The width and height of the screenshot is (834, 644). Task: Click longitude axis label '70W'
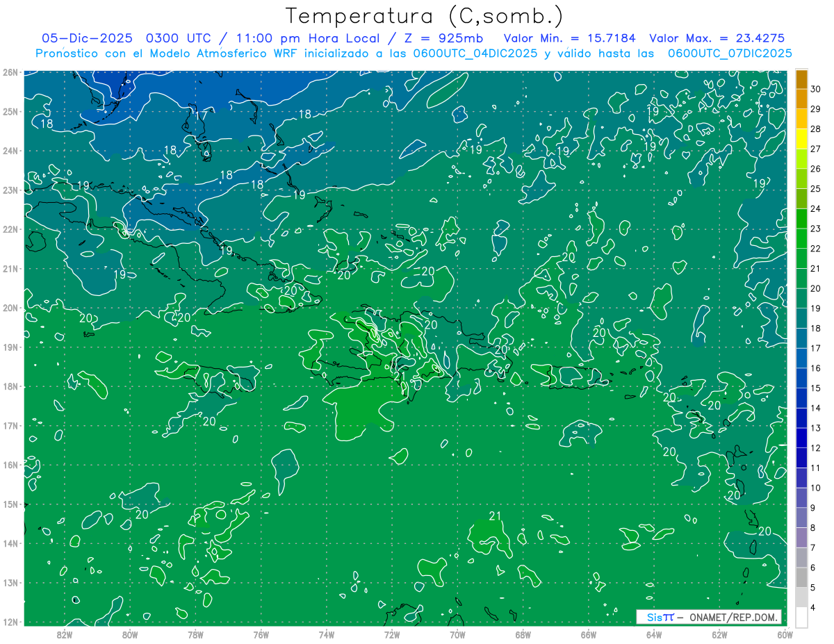pos(457,634)
